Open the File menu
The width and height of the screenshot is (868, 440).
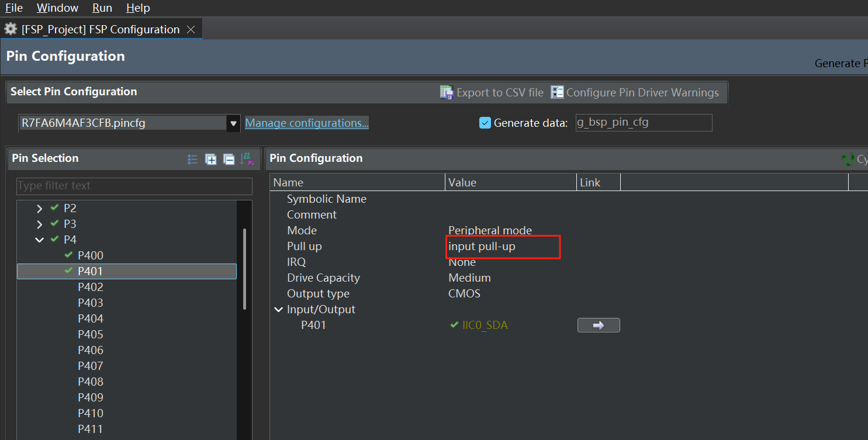coord(14,8)
